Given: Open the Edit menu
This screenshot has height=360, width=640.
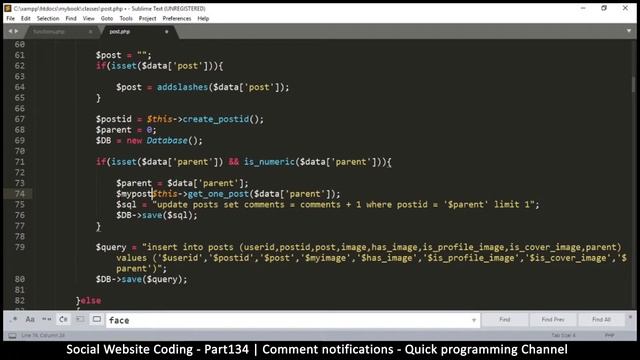Looking at the screenshot, I should point(26,18).
